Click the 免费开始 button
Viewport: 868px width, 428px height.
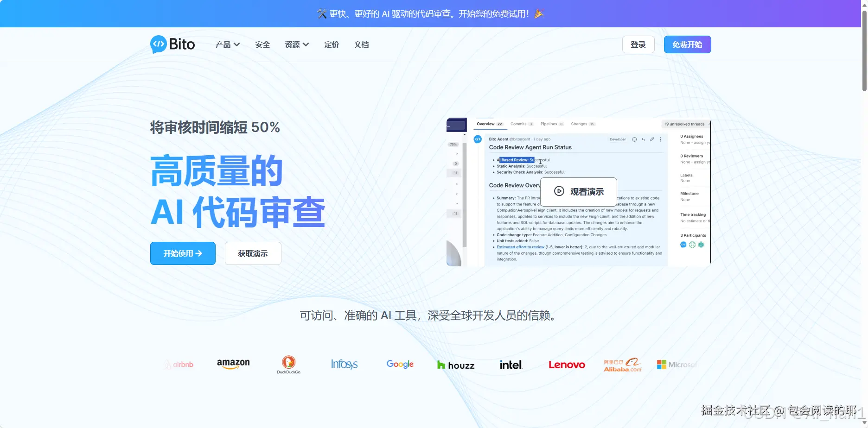687,44
